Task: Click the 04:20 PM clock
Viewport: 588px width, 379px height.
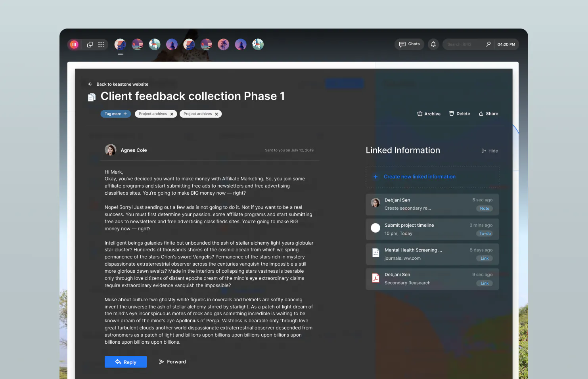Action: pyautogui.click(x=506, y=44)
